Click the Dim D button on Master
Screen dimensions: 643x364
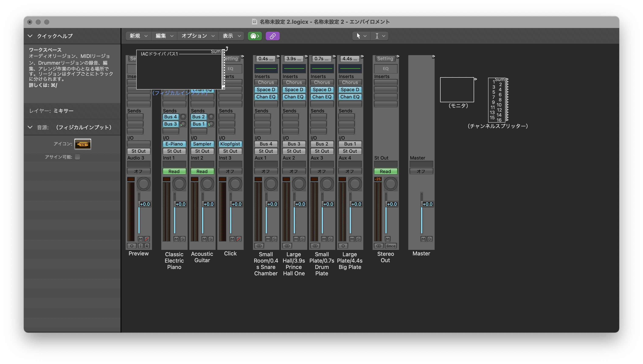point(430,239)
